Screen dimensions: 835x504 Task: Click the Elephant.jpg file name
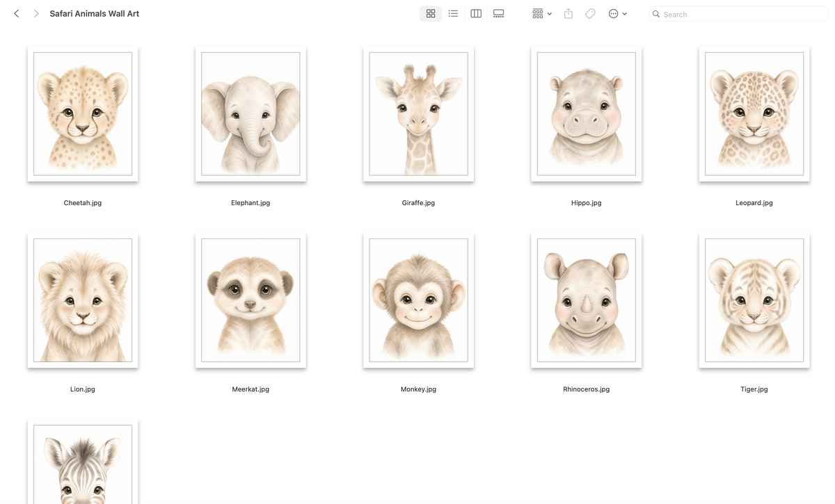(250, 203)
